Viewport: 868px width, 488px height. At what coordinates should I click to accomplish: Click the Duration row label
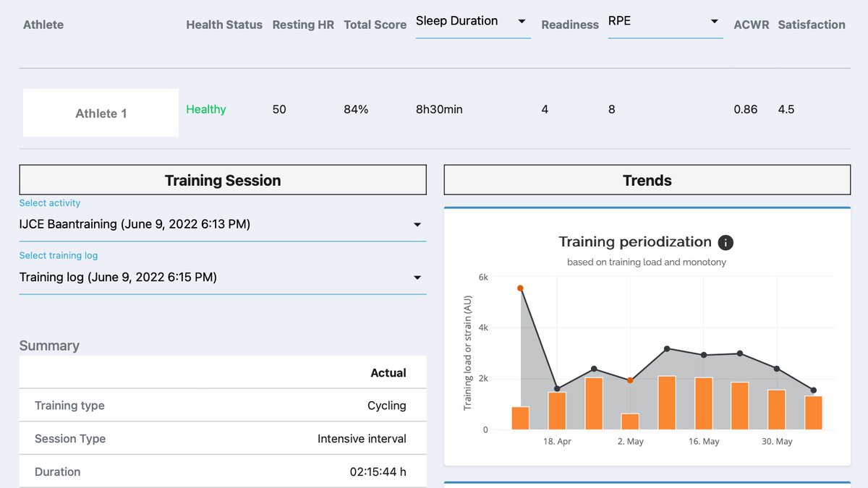click(x=57, y=472)
